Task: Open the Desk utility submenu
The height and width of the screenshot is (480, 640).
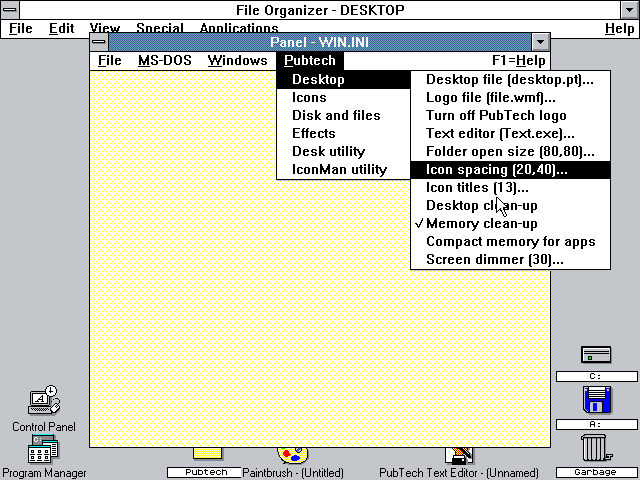Action: [343, 151]
